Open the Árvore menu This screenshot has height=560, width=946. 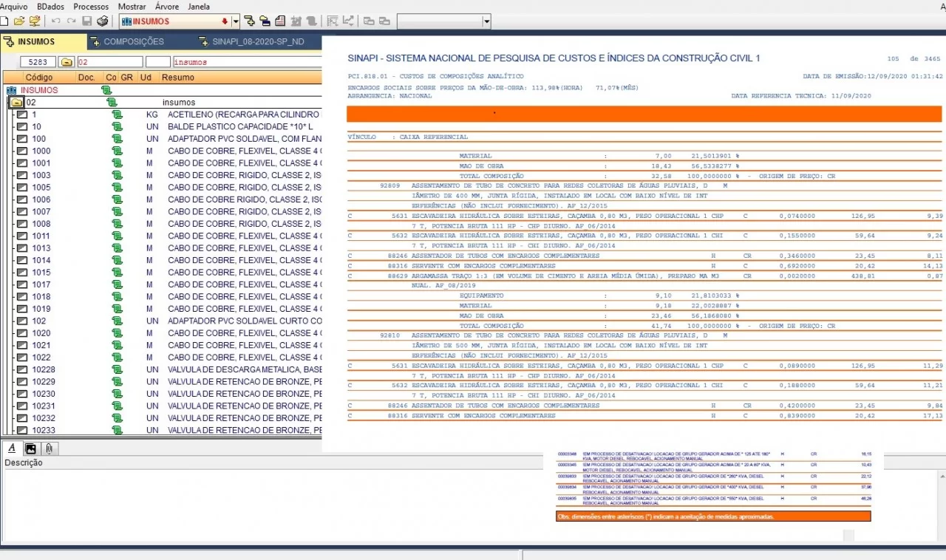pos(167,6)
